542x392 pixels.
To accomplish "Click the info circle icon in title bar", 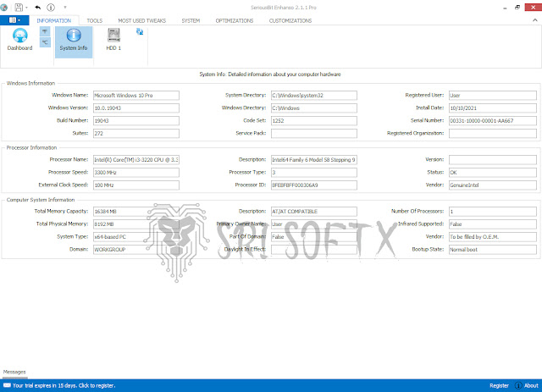I will 51,8.
